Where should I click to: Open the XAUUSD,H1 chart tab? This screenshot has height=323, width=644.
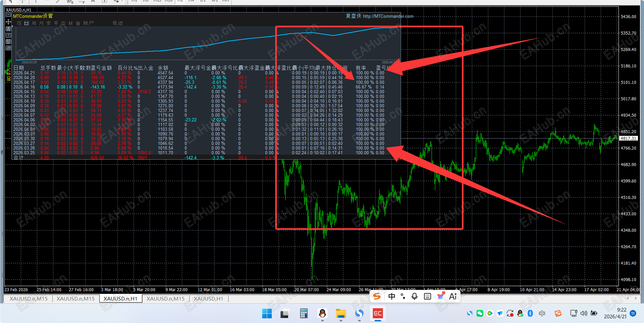pyautogui.click(x=208, y=299)
